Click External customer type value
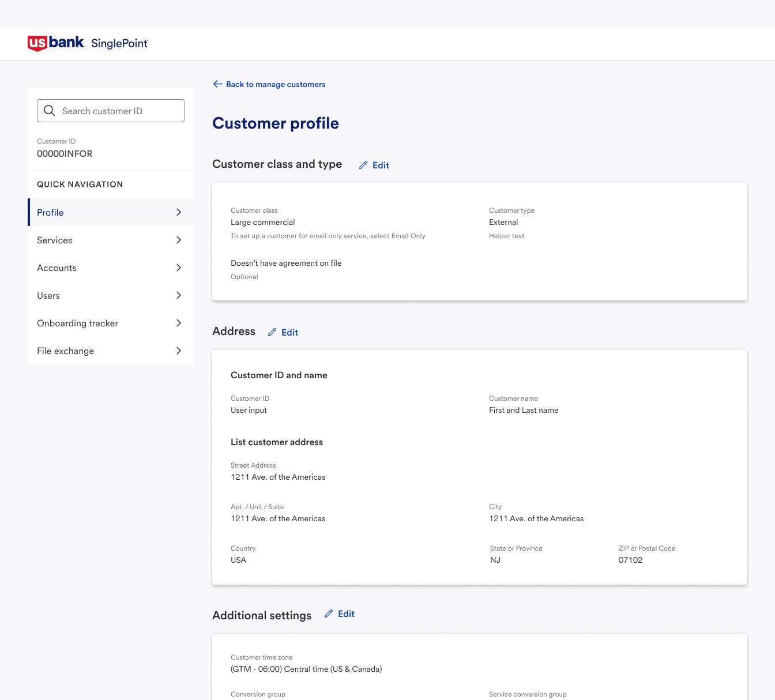775x700 pixels. tap(503, 222)
